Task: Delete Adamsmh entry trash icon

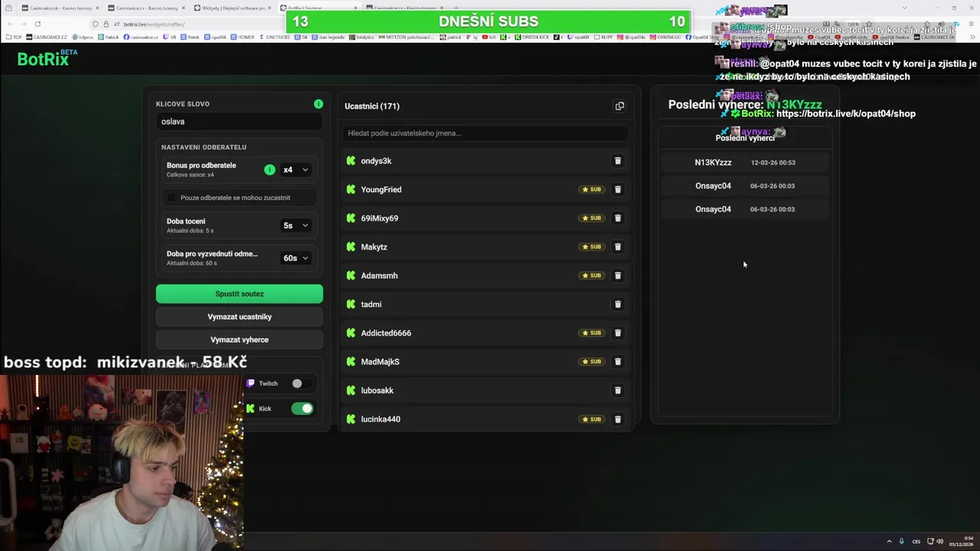Action: [x=618, y=275]
